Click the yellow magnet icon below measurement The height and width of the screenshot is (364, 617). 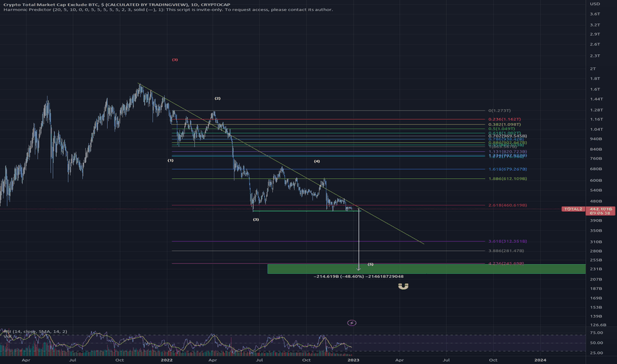point(403,287)
